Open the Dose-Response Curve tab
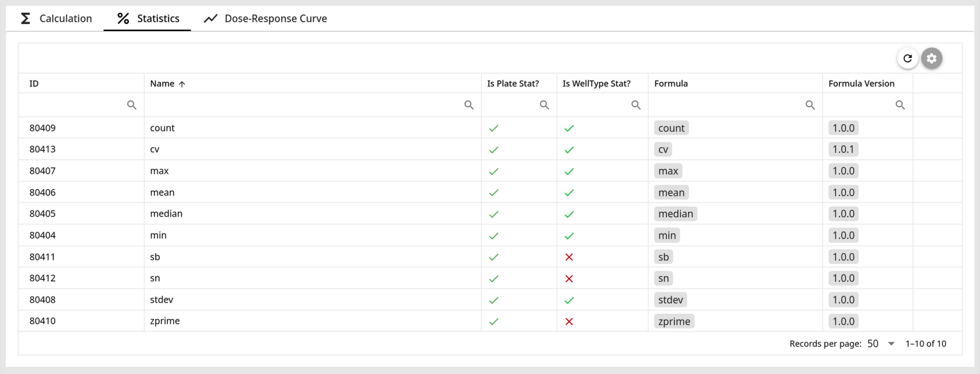The width and height of the screenshot is (980, 374). pyautogui.click(x=265, y=18)
